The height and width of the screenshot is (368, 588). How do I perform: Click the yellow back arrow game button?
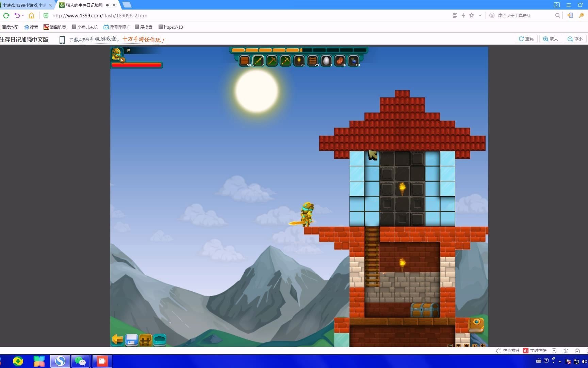click(117, 339)
